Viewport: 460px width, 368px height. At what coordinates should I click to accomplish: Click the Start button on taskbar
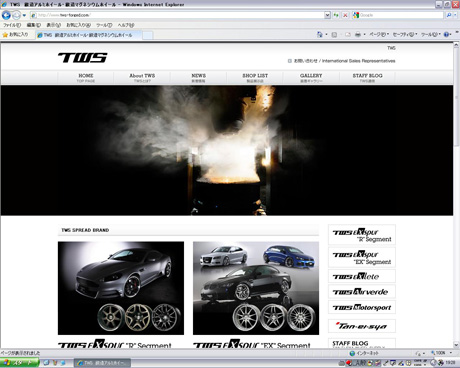pos(19,363)
